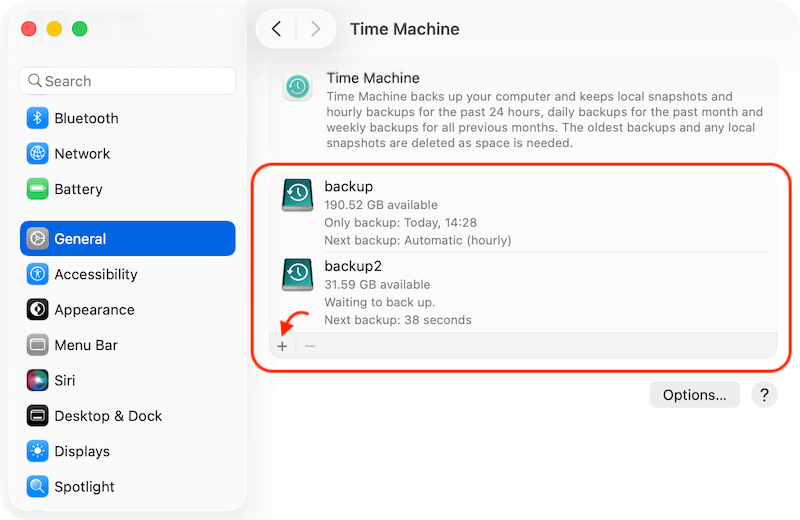The height and width of the screenshot is (520, 800).
Task: Click the Menu Bar icon
Action: 37,345
